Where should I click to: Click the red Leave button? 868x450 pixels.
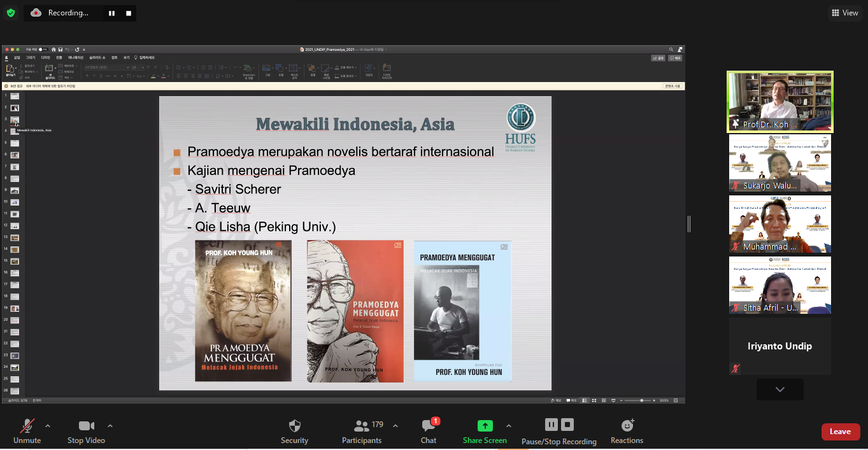click(840, 432)
